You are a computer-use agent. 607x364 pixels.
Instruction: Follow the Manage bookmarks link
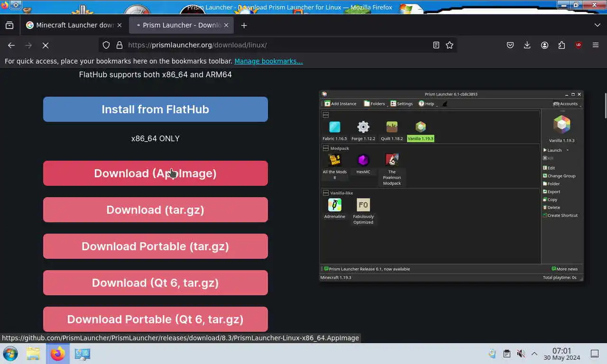tap(268, 61)
